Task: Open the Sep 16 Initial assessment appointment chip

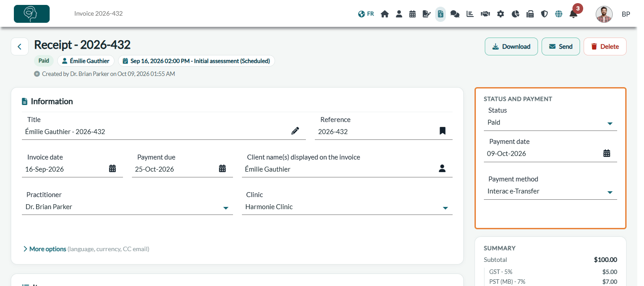Action: tap(196, 61)
